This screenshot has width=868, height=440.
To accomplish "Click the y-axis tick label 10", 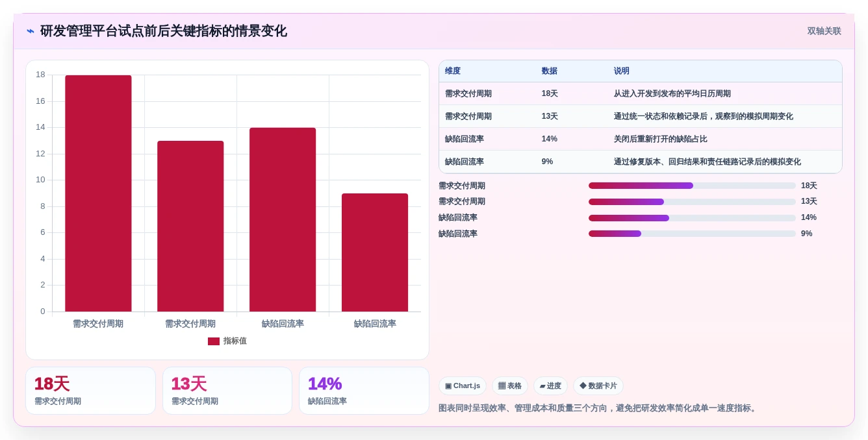I will click(40, 180).
